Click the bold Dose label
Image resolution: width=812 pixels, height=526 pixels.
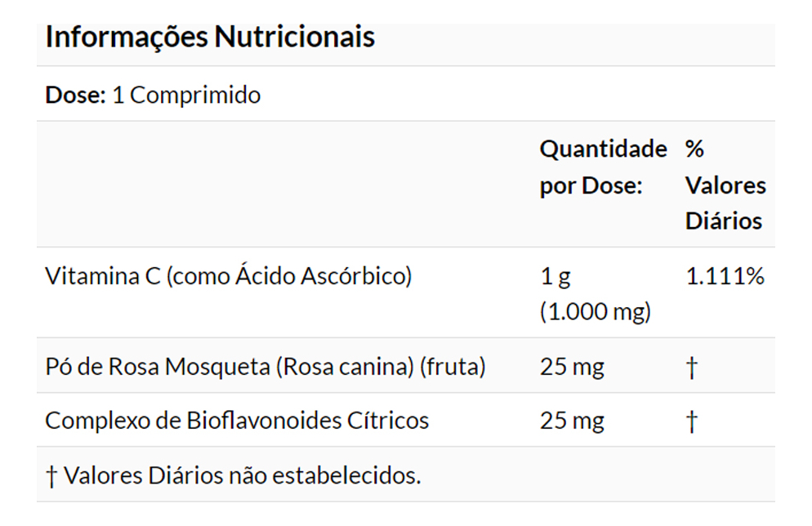(x=75, y=96)
